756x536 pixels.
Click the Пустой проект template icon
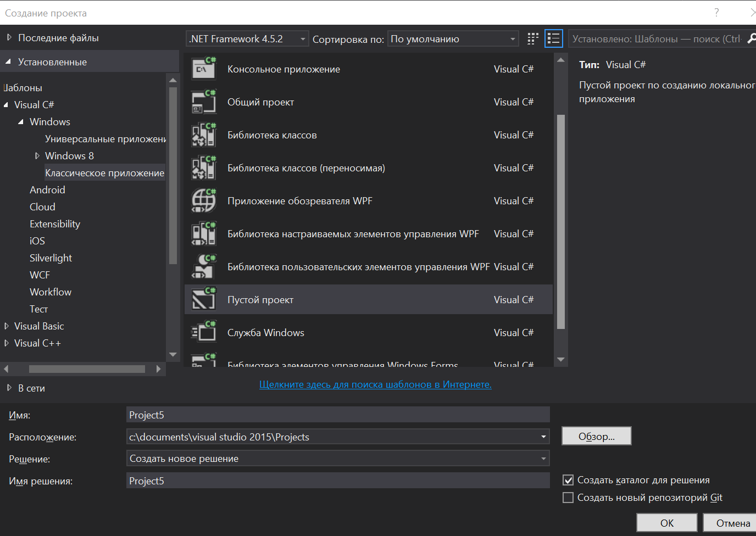click(x=203, y=299)
